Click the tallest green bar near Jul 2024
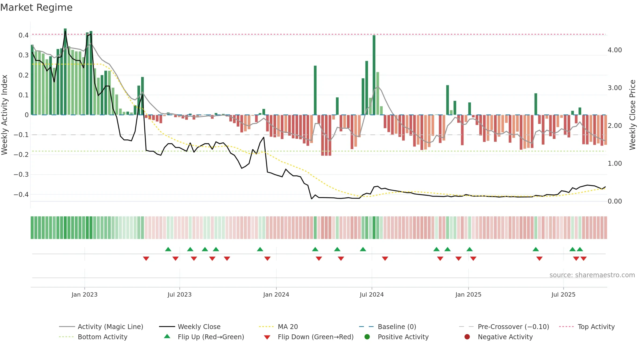Screen dimensions: 644x362 [374, 75]
